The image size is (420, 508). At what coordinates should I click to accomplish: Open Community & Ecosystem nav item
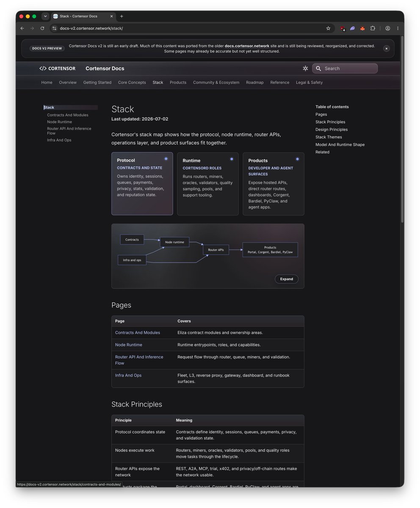(x=216, y=83)
